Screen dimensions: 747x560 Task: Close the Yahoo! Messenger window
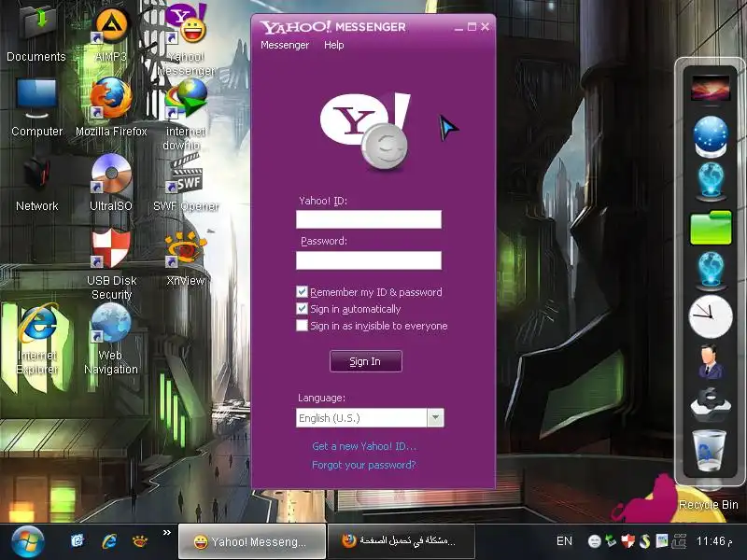click(x=485, y=27)
